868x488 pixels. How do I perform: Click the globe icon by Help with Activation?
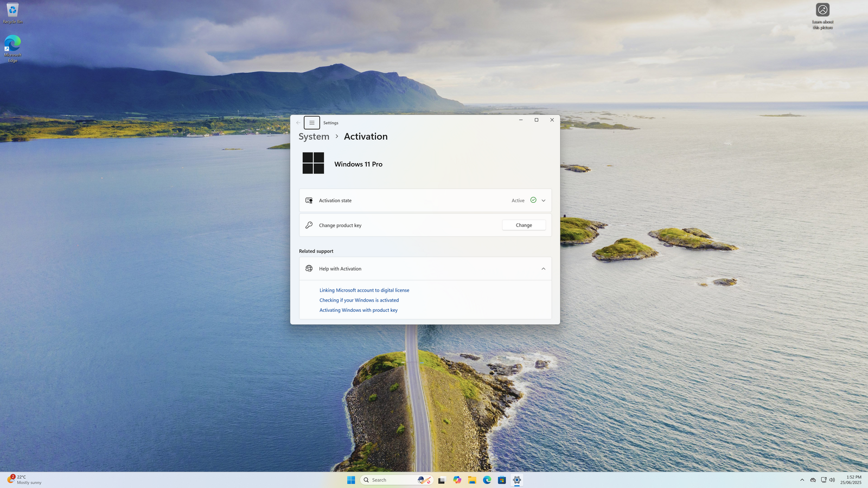pyautogui.click(x=309, y=268)
